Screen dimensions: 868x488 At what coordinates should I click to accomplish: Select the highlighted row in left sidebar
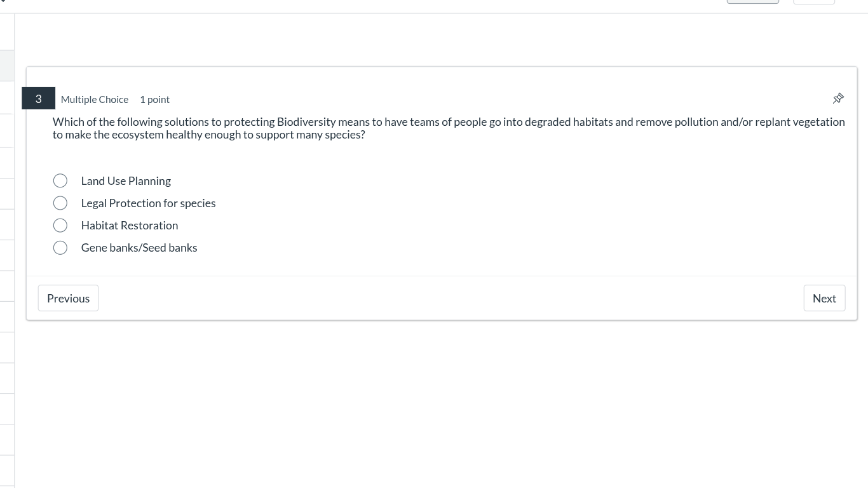[x=7, y=66]
